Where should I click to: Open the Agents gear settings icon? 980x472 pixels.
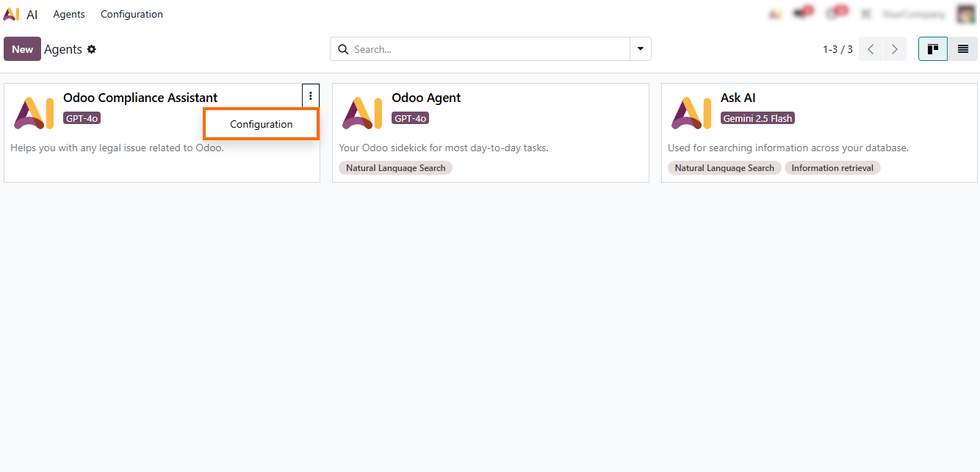pyautogui.click(x=92, y=49)
